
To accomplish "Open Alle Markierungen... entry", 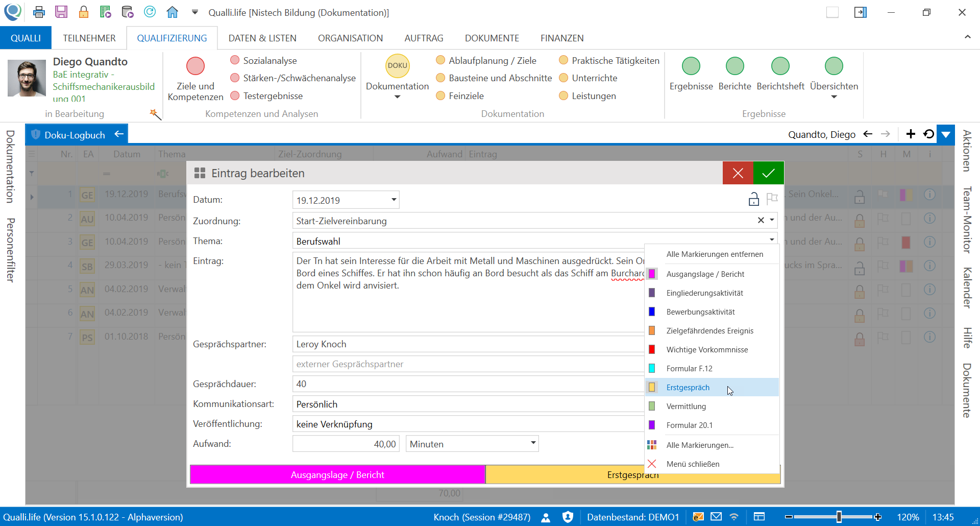I will [713, 445].
